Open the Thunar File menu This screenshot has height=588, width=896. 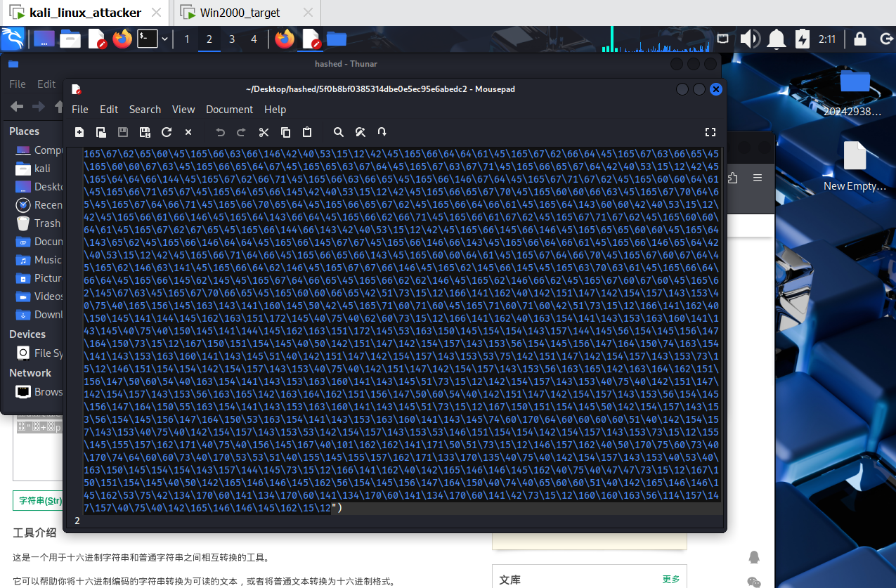(x=18, y=84)
